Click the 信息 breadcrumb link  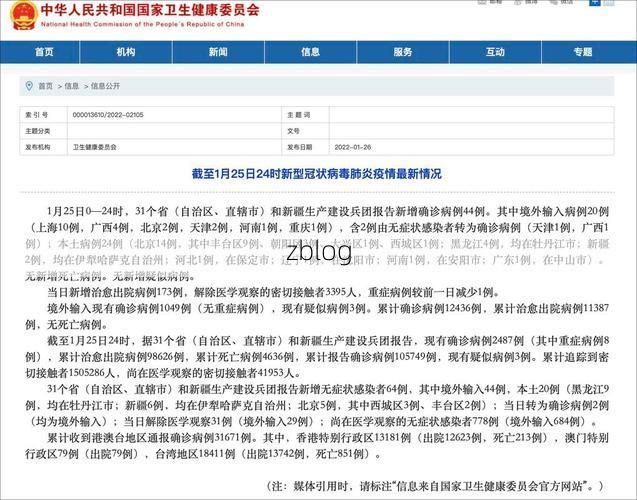tap(72, 87)
